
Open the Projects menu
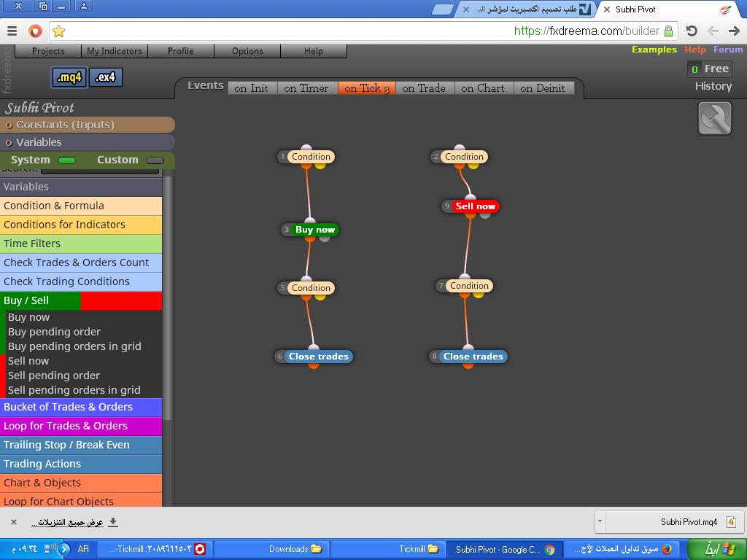[48, 51]
